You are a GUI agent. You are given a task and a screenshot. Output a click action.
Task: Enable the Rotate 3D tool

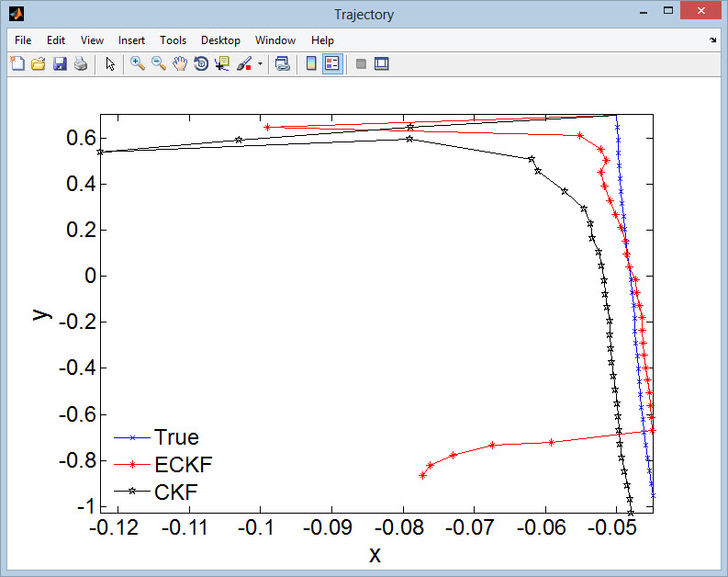[201, 63]
